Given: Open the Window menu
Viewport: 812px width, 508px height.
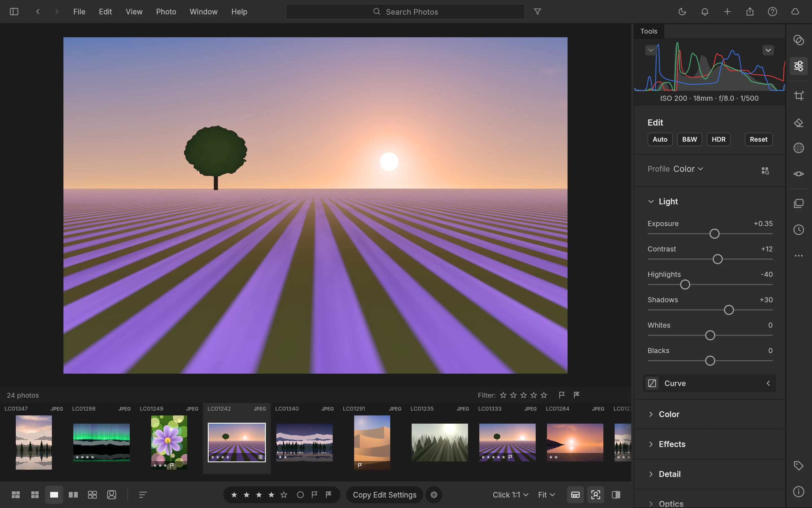Looking at the screenshot, I should pos(204,12).
